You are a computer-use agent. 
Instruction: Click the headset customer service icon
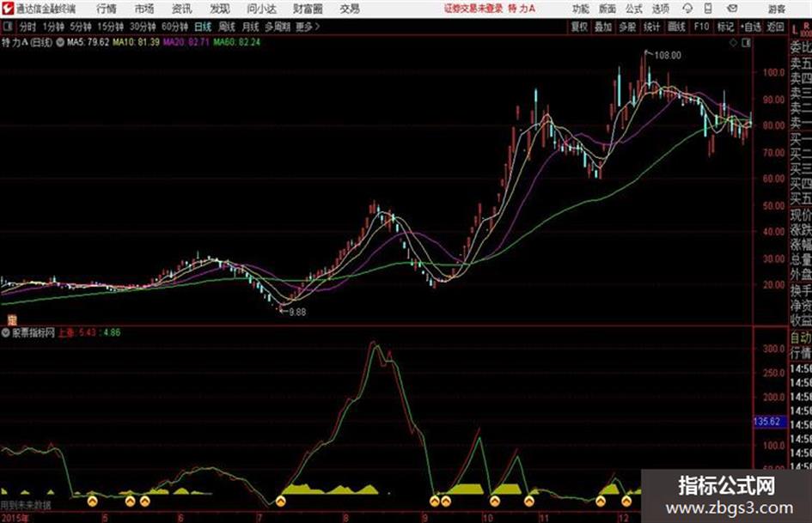point(687,9)
